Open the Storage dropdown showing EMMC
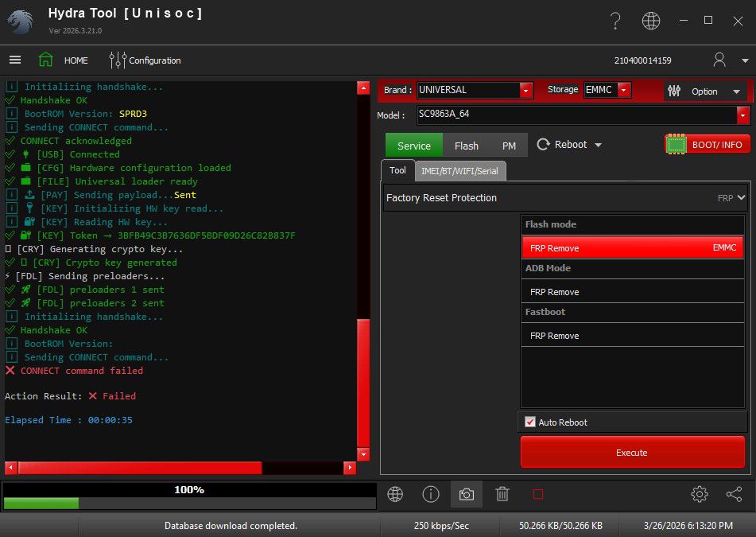The image size is (756, 537). click(x=624, y=90)
